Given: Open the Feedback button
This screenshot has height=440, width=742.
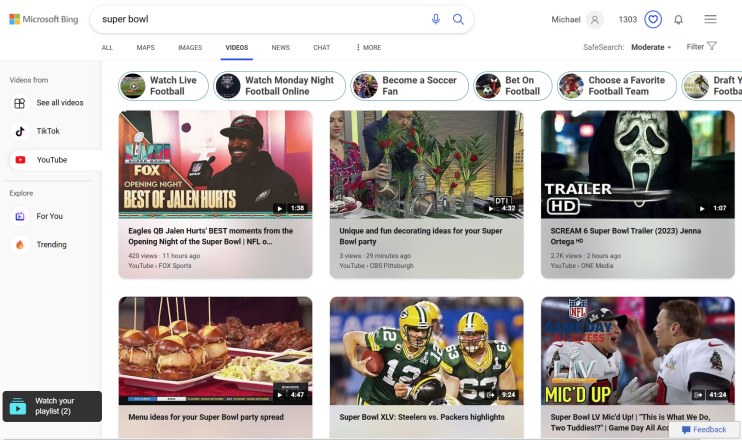Looking at the screenshot, I should (x=704, y=430).
